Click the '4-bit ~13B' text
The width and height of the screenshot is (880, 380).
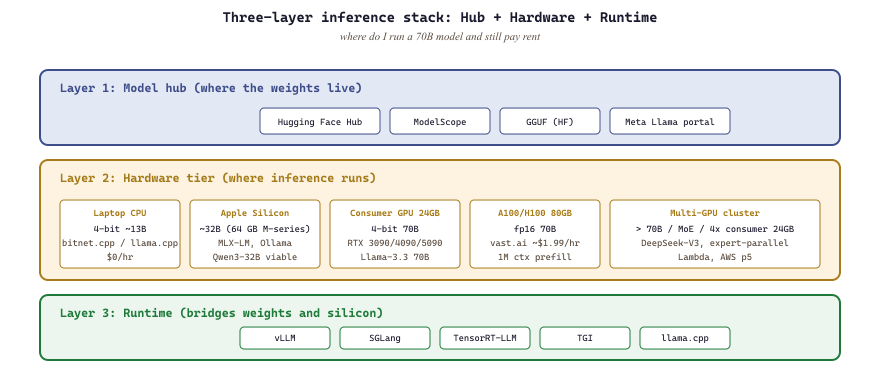(120, 229)
